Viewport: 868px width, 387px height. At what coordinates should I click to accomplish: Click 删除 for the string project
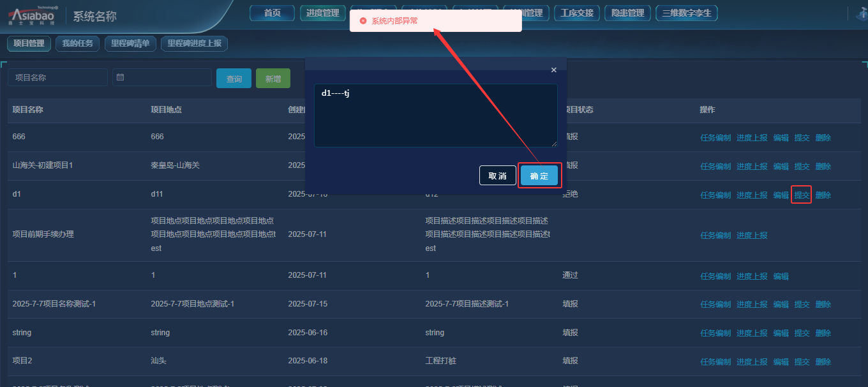(x=823, y=333)
